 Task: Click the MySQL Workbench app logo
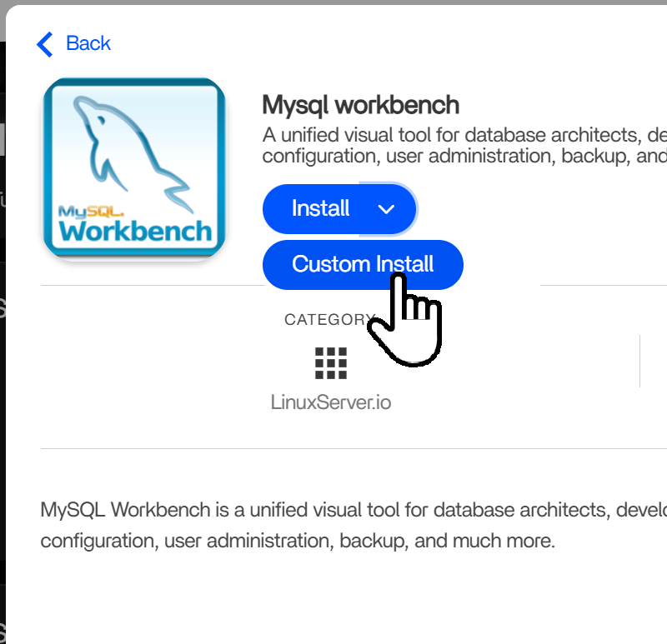pyautogui.click(x=133, y=168)
